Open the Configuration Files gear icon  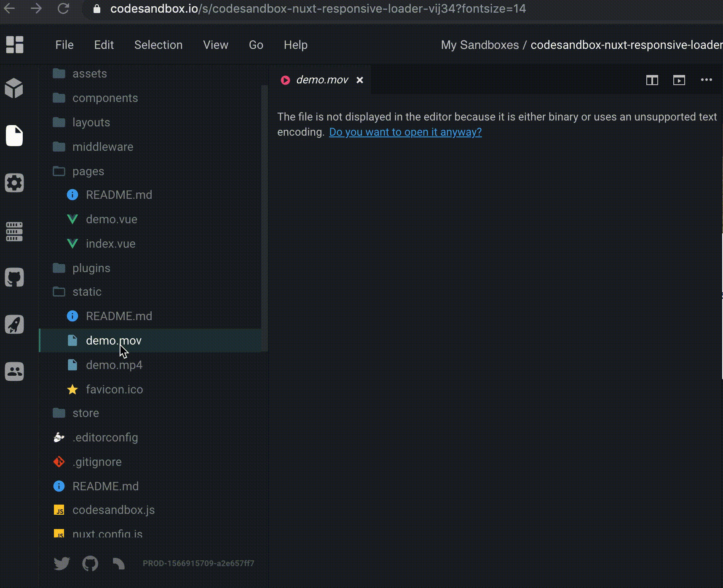click(x=14, y=183)
